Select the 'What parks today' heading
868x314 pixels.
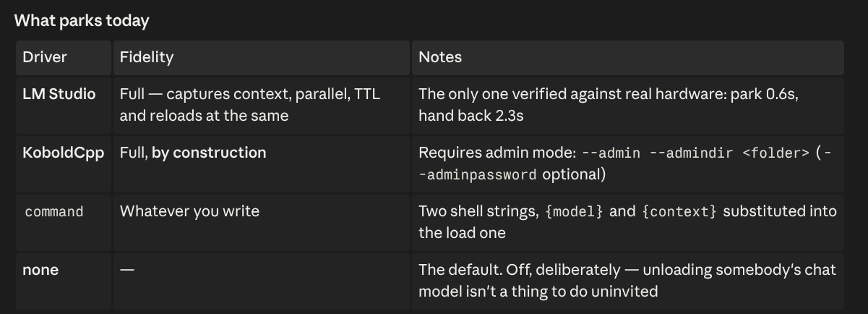pos(82,20)
